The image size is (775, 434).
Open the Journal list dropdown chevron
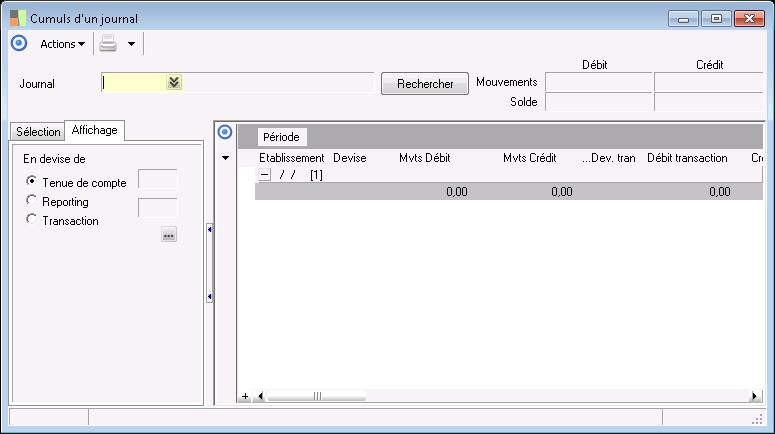point(174,82)
